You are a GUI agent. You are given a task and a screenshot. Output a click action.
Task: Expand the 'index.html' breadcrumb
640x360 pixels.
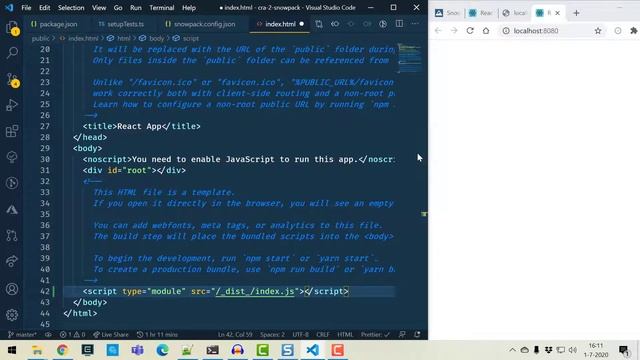(x=83, y=38)
